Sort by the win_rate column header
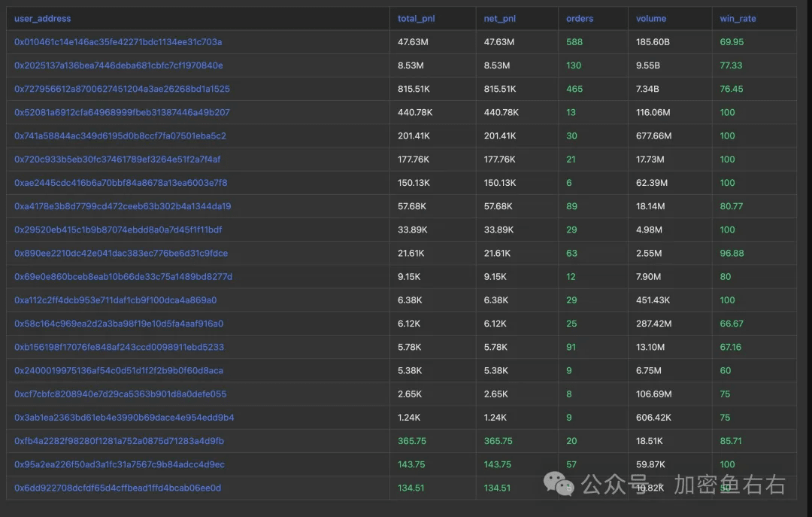This screenshot has height=517, width=812. tap(738, 19)
